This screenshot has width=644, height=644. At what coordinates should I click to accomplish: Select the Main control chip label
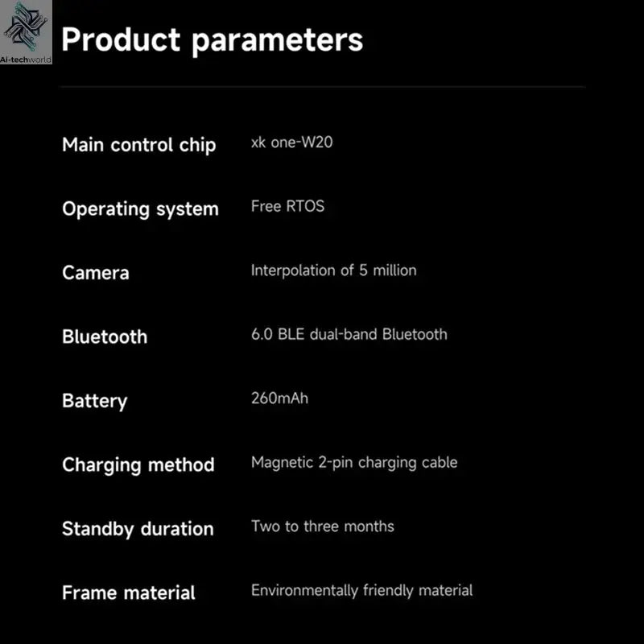(x=138, y=145)
